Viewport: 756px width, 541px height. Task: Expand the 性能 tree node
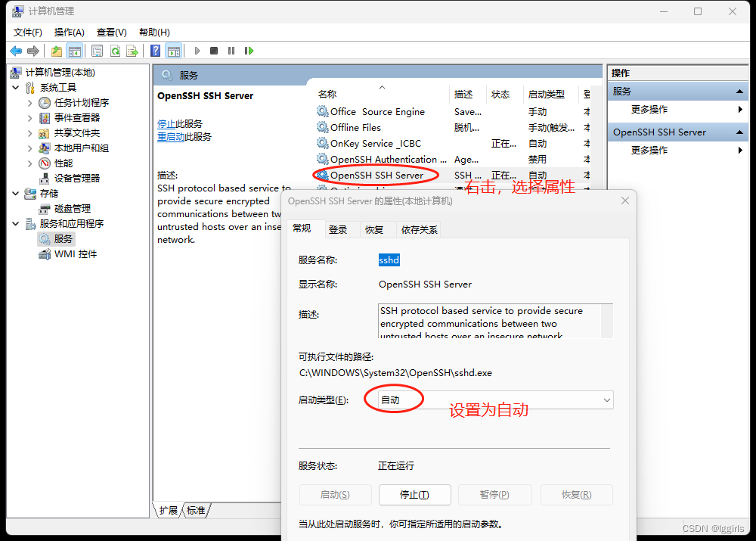pyautogui.click(x=30, y=163)
